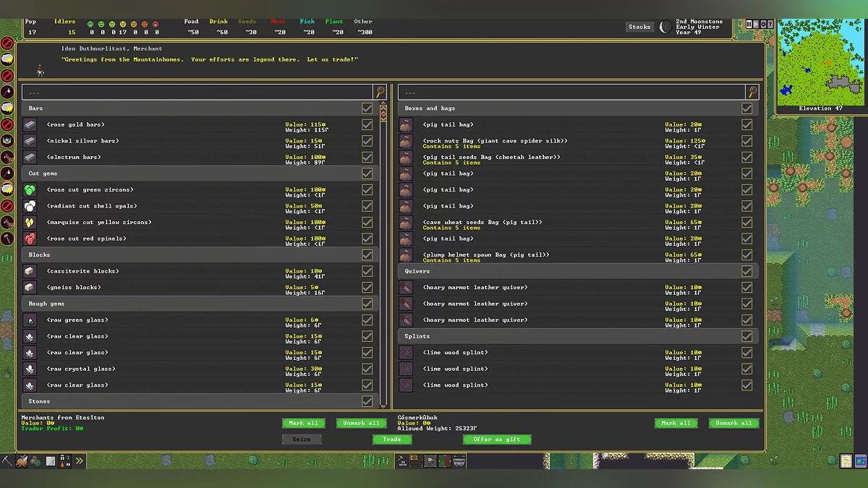This screenshot has width=868, height=488.
Task: Open the Stocks menu
Action: point(639,27)
